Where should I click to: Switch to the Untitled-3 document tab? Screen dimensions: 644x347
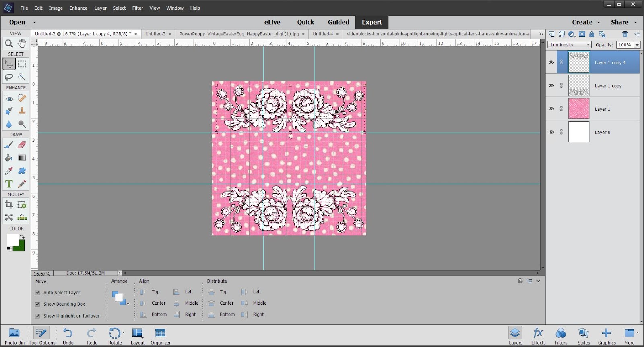click(155, 34)
